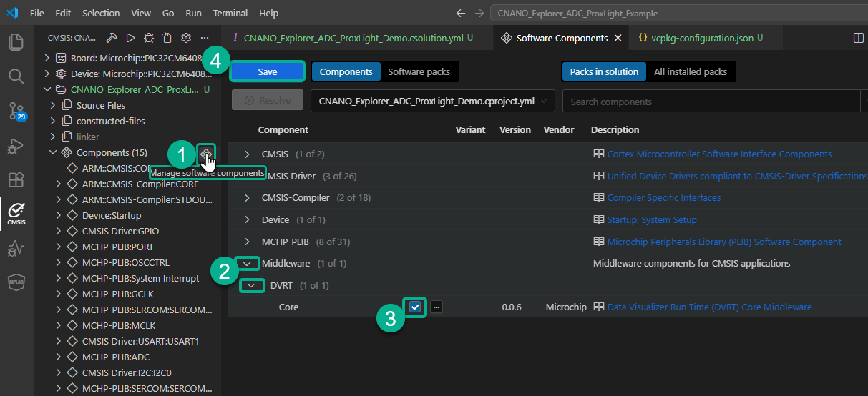Uncheck the DVRT Core component checkbox
This screenshot has height=396, width=868.
pyautogui.click(x=415, y=307)
